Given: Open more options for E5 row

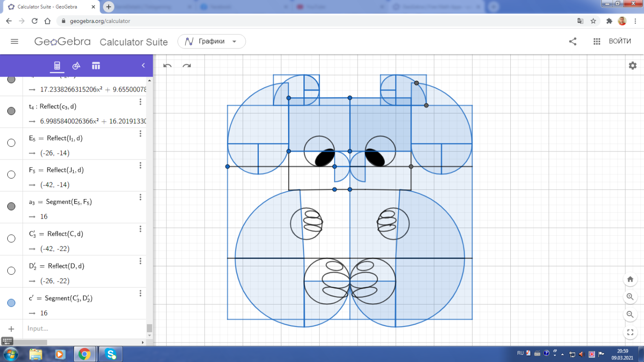Looking at the screenshot, I should (x=140, y=134).
